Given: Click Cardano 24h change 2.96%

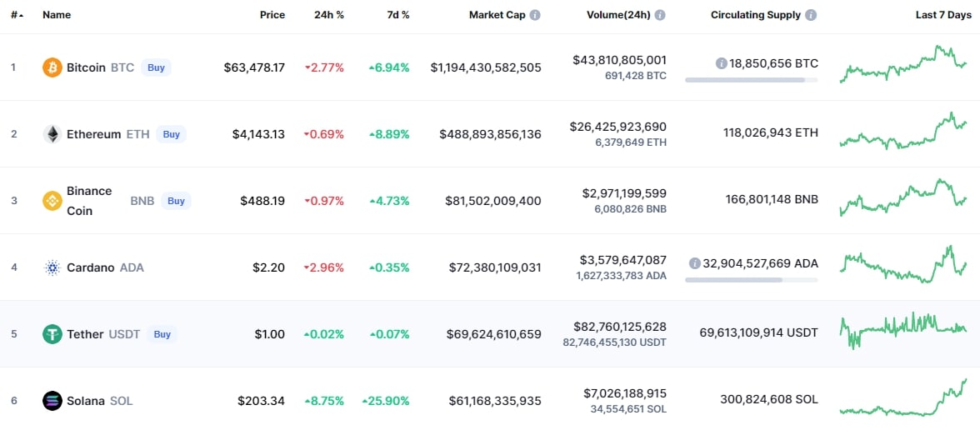Looking at the screenshot, I should tap(324, 267).
